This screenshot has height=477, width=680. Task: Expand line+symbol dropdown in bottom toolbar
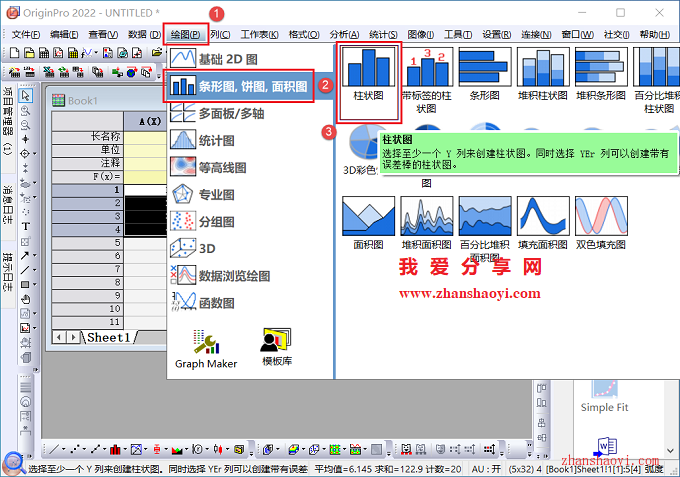pyautogui.click(x=105, y=450)
